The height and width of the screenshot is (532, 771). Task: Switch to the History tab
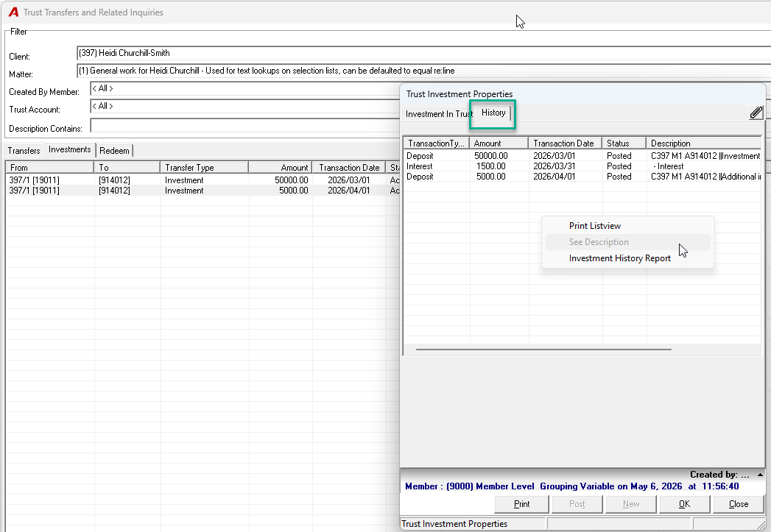tap(493, 113)
